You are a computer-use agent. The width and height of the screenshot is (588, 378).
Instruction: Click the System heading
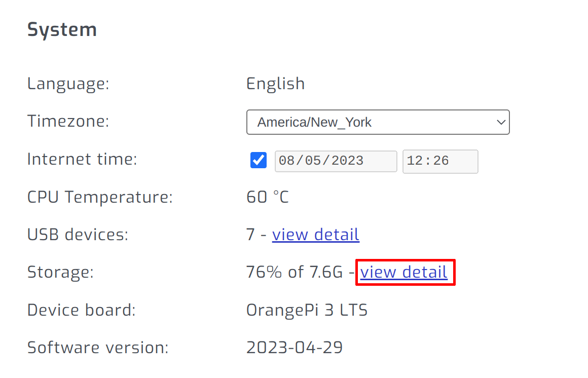(62, 29)
